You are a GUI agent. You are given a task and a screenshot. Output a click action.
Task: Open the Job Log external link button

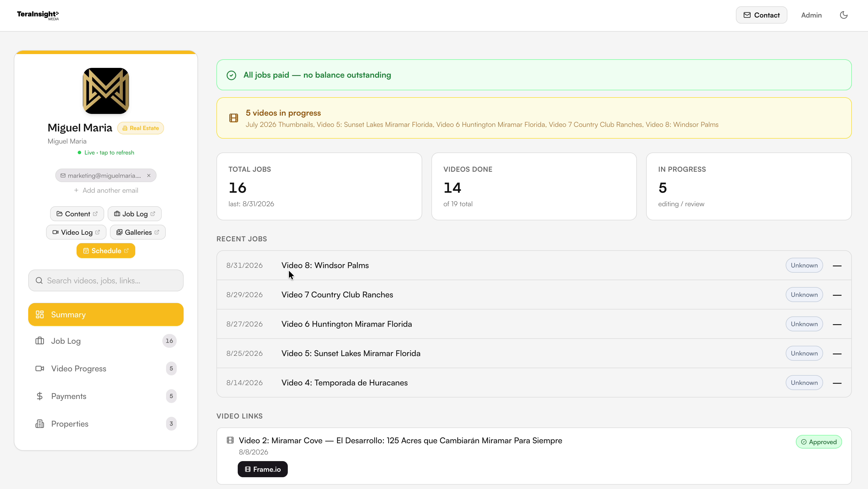pos(134,214)
